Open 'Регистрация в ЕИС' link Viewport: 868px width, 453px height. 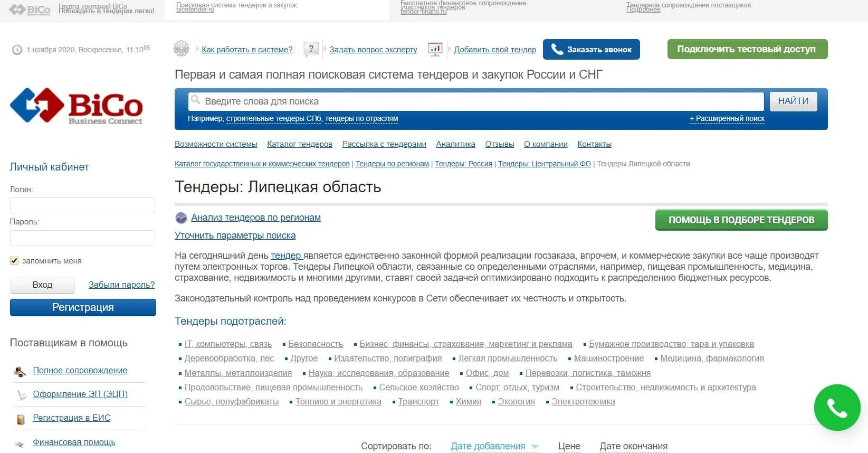point(71,418)
